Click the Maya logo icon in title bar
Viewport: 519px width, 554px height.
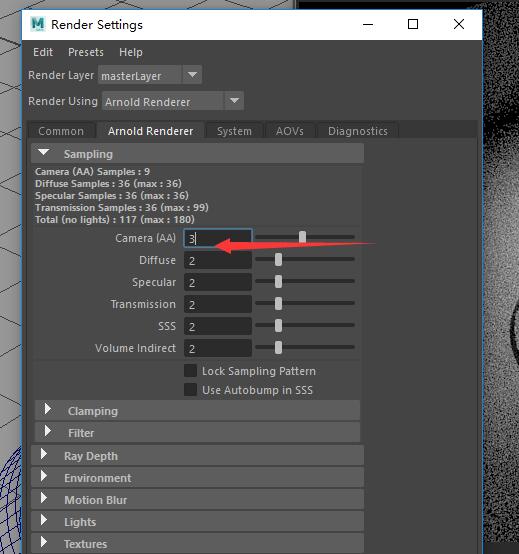tap(38, 24)
